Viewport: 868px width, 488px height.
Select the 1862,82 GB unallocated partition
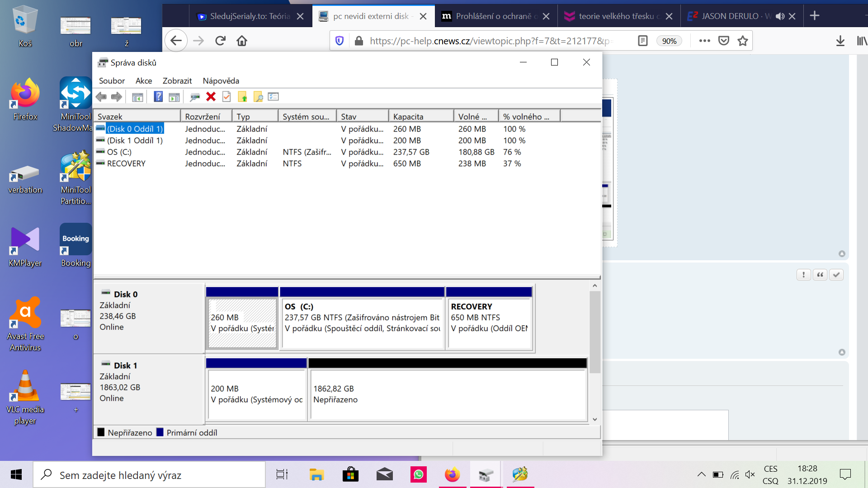(448, 394)
